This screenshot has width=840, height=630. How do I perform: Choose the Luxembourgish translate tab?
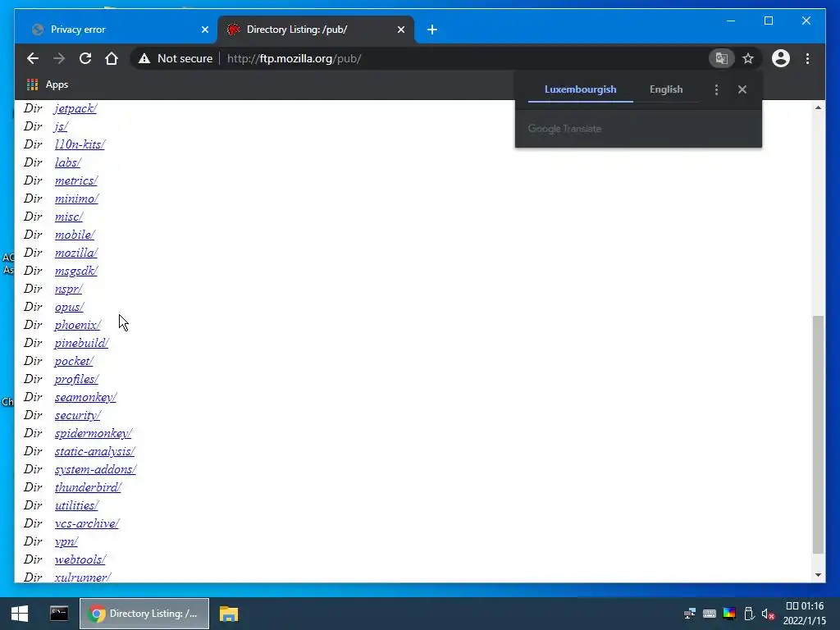point(580,89)
